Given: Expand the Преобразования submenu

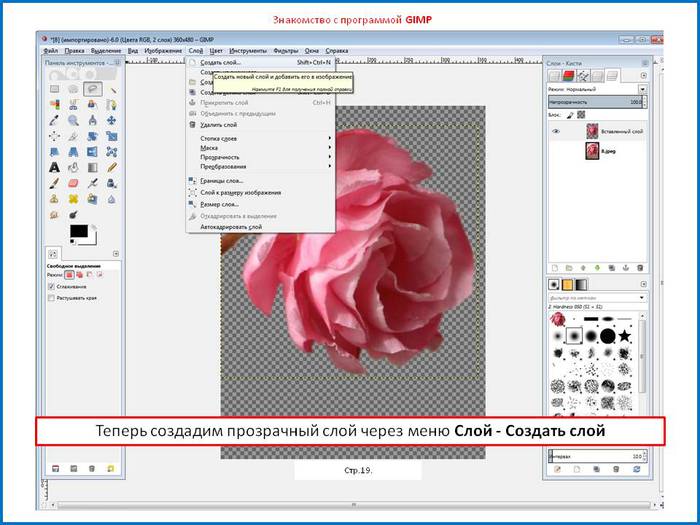Looking at the screenshot, I should [x=266, y=167].
